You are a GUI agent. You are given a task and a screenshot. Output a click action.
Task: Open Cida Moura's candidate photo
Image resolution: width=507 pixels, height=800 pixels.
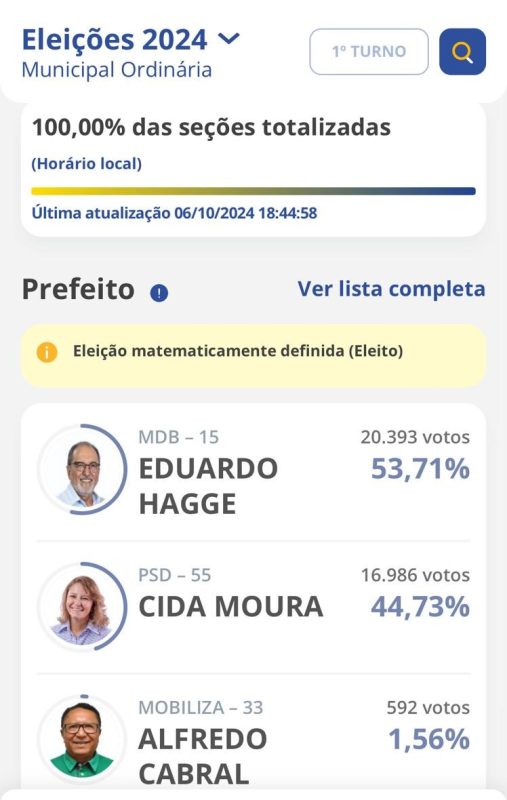(x=82, y=607)
